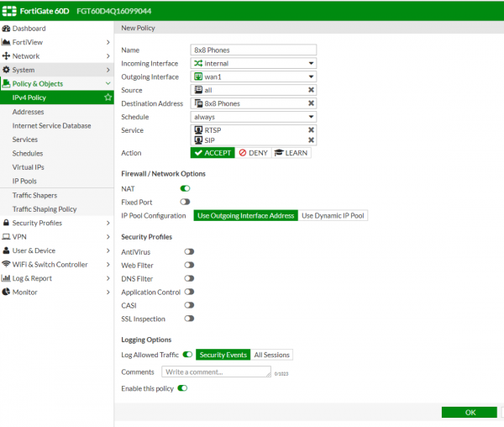This screenshot has width=504, height=427.
Task: Click OK to save the policy
Action: click(470, 412)
